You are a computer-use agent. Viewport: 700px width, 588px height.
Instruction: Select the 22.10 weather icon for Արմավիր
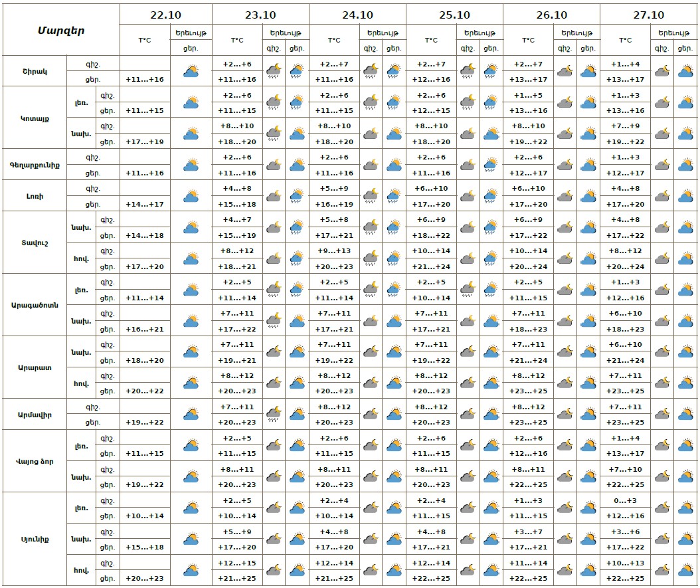[191, 415]
